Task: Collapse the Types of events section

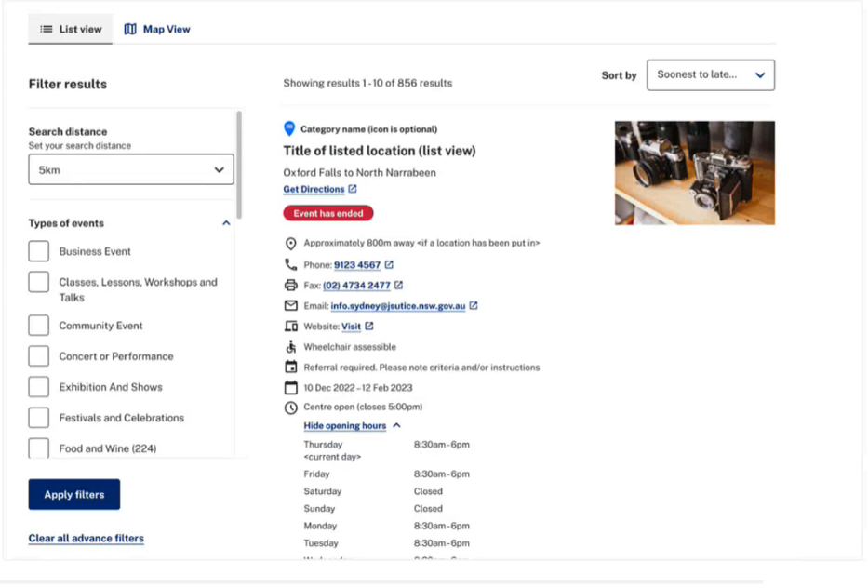Action: 226,223
